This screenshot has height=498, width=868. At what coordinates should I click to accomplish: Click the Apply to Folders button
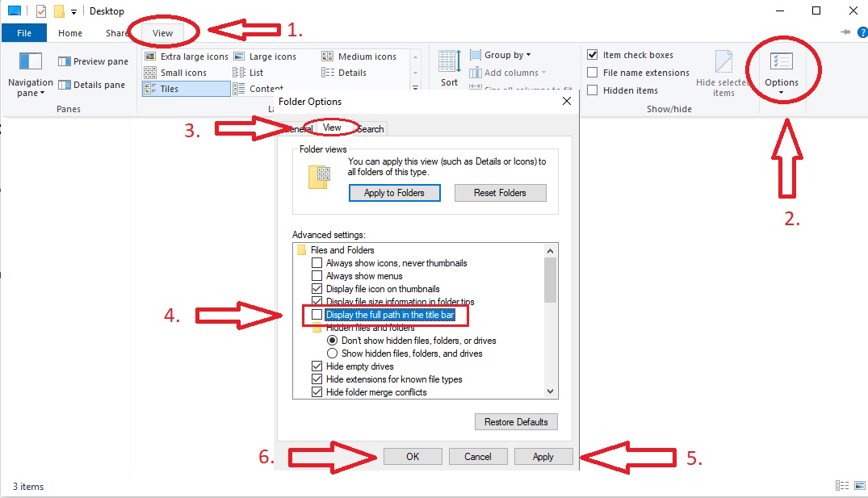[394, 192]
